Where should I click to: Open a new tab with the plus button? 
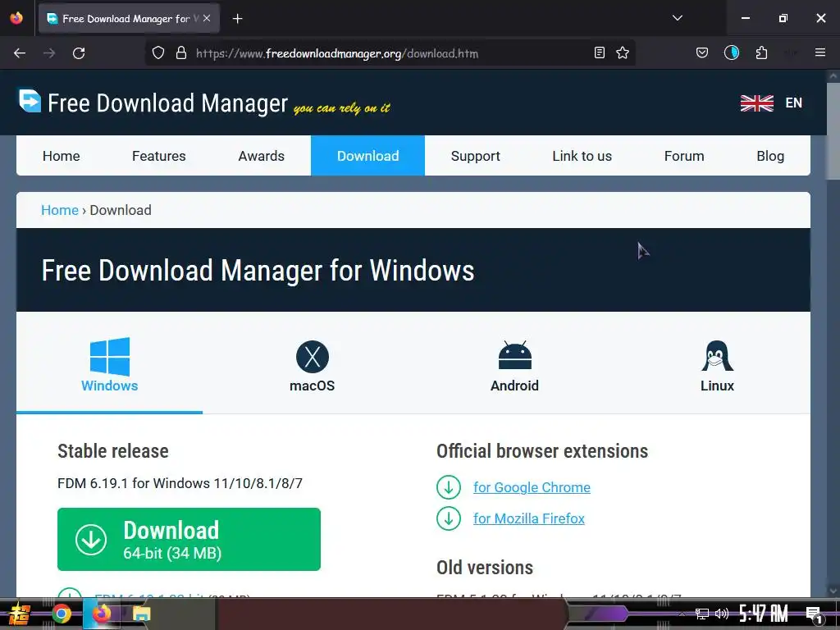pyautogui.click(x=237, y=19)
